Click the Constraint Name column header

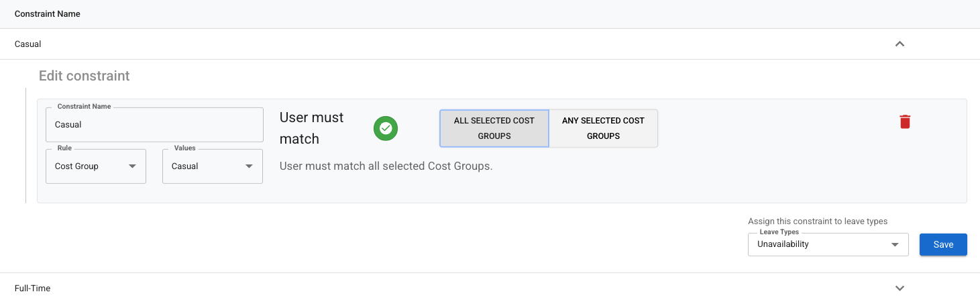48,13
